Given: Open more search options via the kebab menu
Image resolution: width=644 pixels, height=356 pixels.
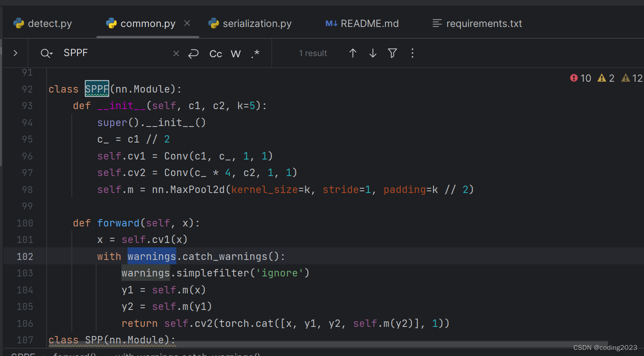Looking at the screenshot, I should (x=412, y=53).
